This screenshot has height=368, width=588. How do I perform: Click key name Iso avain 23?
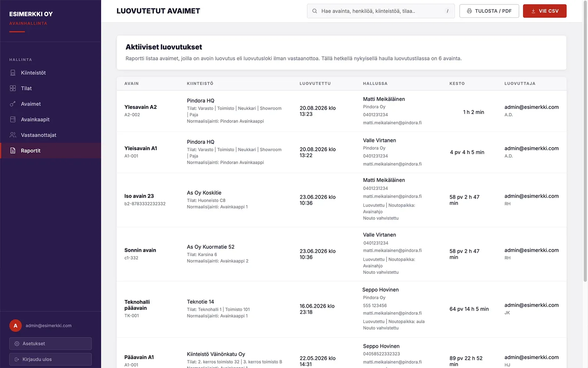(139, 196)
